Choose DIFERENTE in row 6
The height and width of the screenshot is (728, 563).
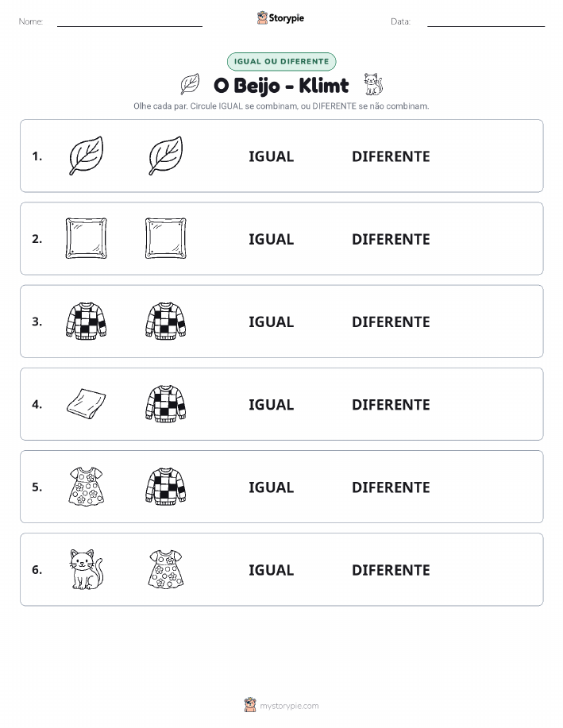[x=391, y=570]
